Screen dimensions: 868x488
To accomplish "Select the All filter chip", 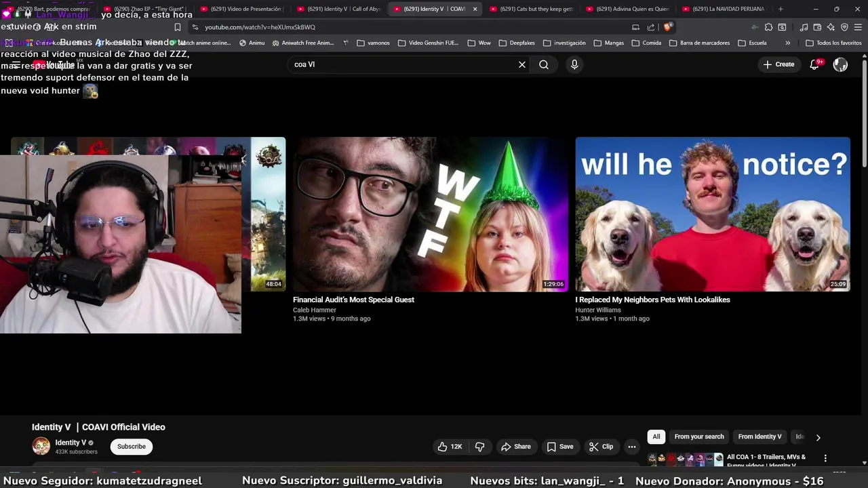I will (x=656, y=436).
